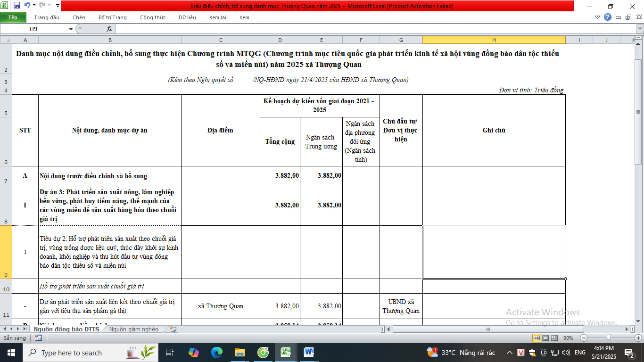Expand the Name Box dropdown arrow
Screen dimensions: 644x362
click(71, 29)
